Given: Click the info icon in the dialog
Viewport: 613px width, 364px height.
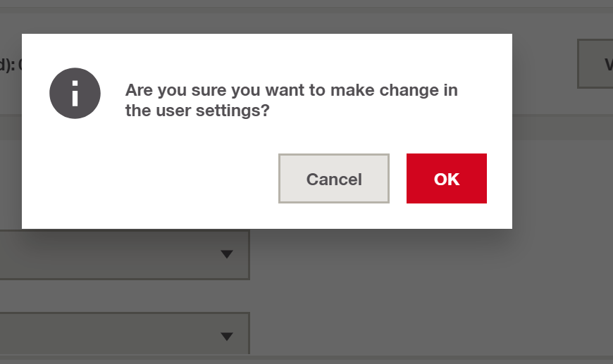Looking at the screenshot, I should click(x=75, y=94).
